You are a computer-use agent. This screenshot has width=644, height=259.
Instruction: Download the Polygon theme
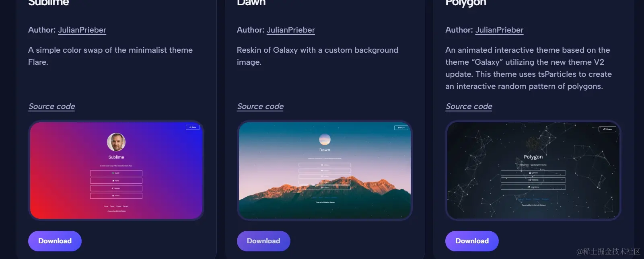pos(472,241)
